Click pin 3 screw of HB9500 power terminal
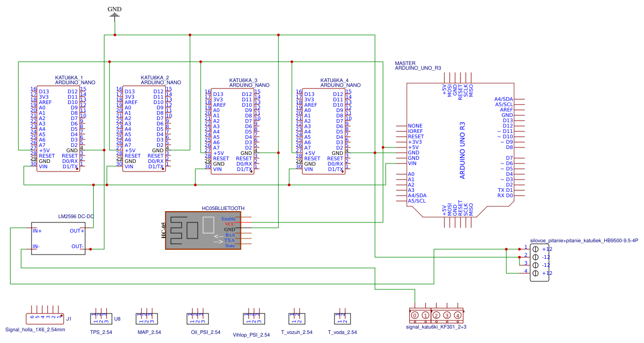The width and height of the screenshot is (644, 343). tap(535, 265)
